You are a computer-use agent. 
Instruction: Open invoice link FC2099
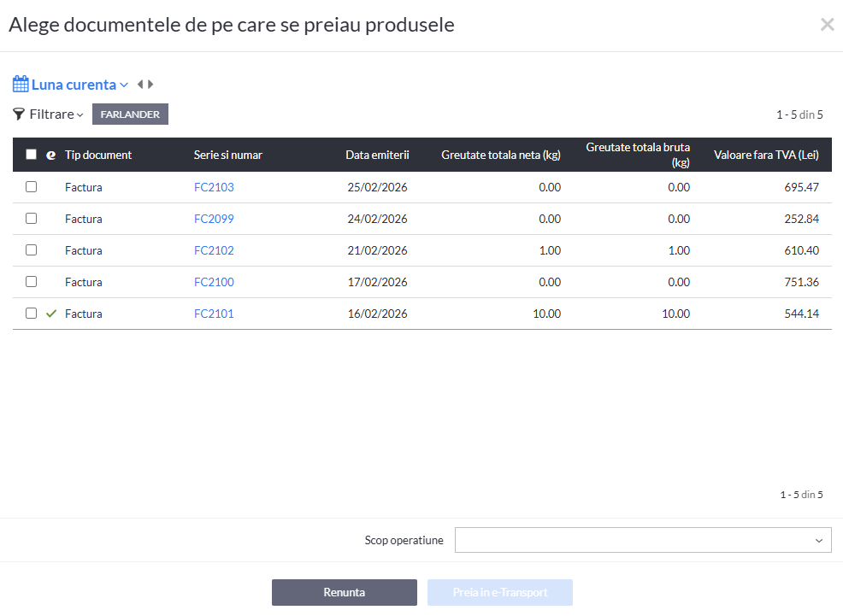(x=214, y=219)
